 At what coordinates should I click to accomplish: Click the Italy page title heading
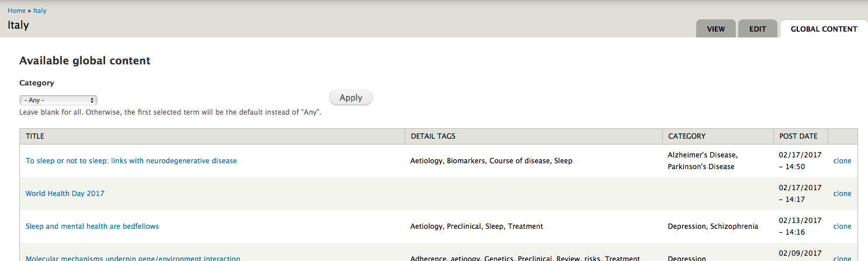click(x=18, y=25)
